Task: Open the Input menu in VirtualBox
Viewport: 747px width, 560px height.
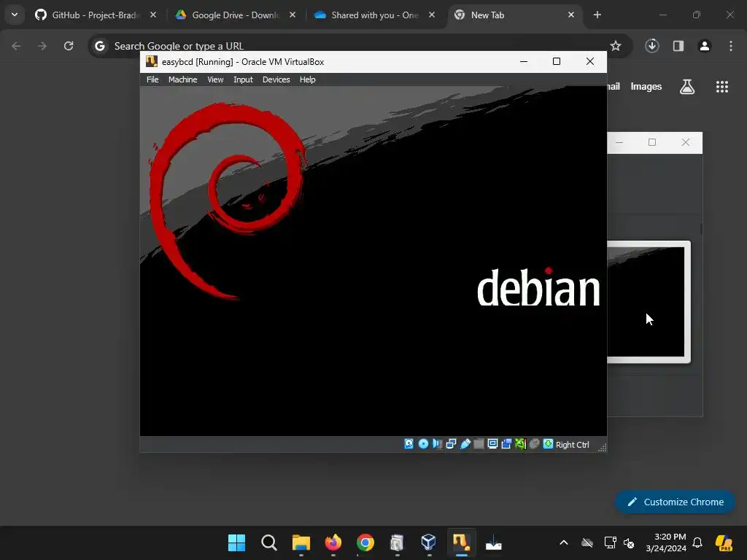Action: [x=243, y=79]
